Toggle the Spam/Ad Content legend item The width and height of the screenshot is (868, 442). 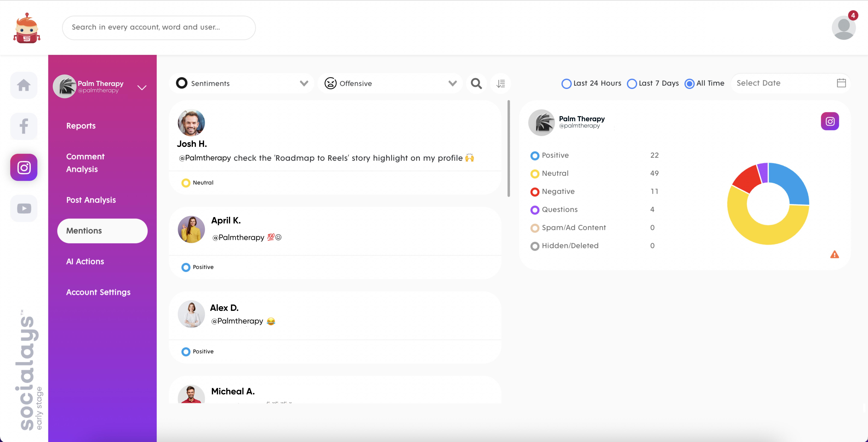click(568, 228)
